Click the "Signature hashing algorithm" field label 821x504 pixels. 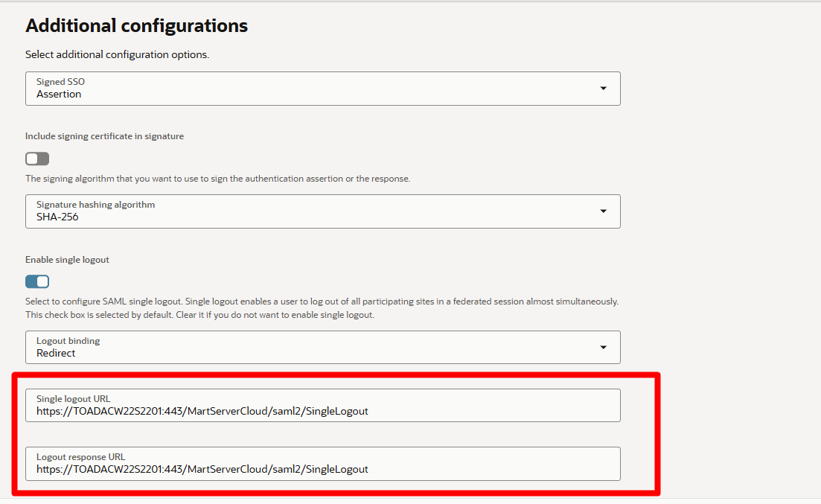click(x=95, y=205)
